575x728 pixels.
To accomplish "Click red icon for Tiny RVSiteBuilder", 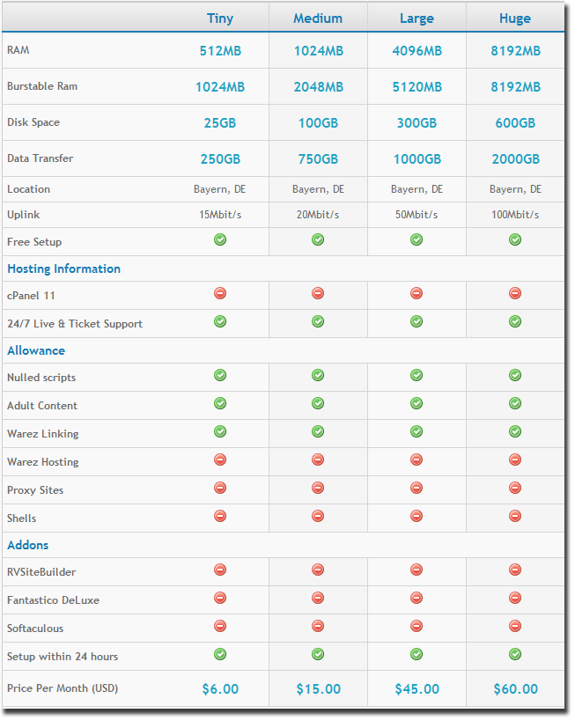I will pyautogui.click(x=220, y=570).
